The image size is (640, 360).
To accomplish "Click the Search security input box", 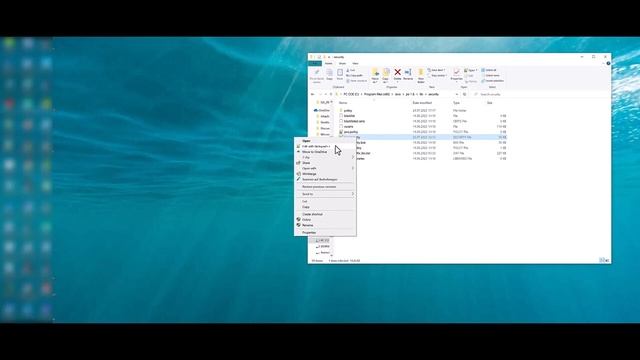I will (540, 94).
